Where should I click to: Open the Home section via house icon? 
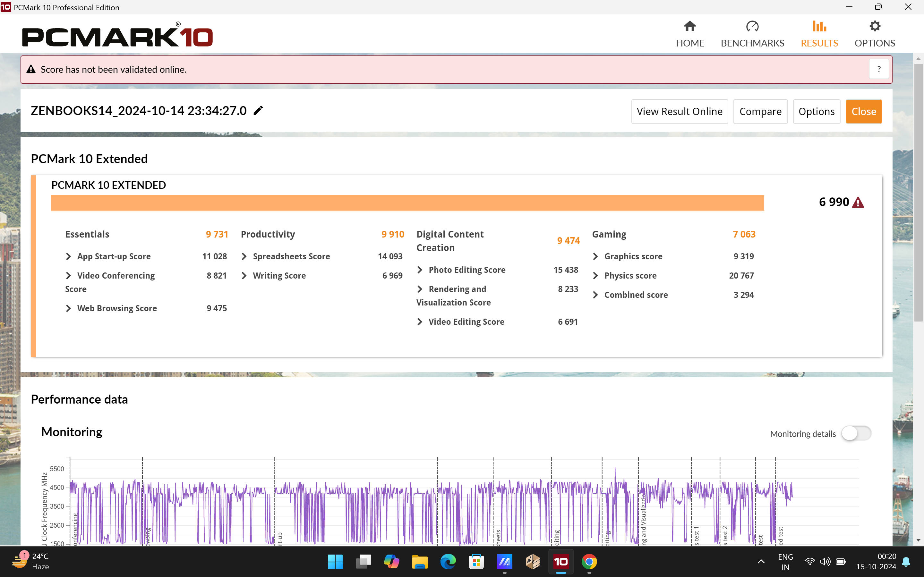tap(689, 27)
